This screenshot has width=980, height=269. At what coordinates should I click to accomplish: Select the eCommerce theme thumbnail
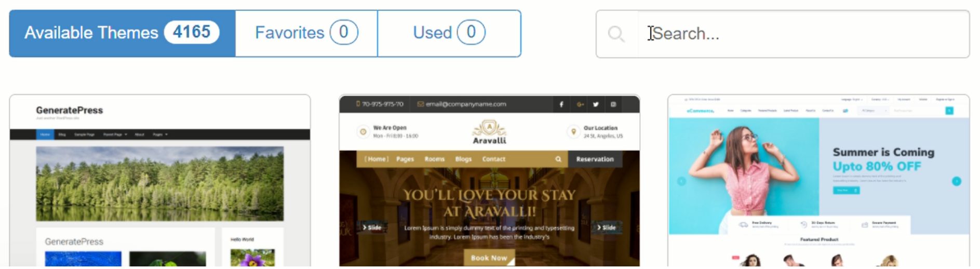point(818,181)
